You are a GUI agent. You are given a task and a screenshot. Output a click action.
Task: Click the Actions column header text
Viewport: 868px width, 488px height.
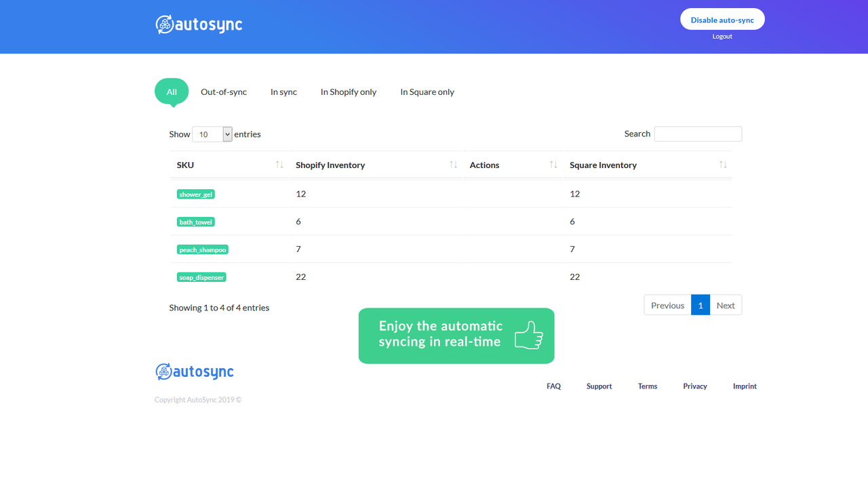coord(484,165)
